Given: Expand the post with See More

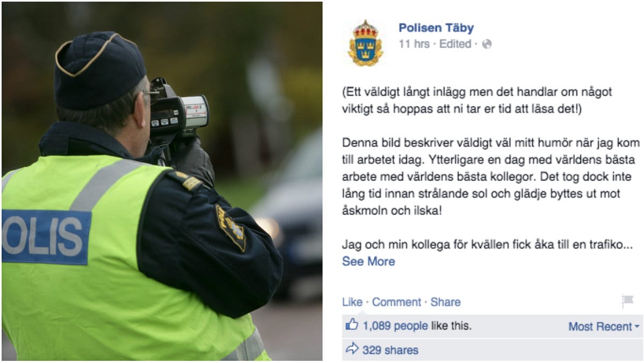Looking at the screenshot, I should [x=368, y=261].
